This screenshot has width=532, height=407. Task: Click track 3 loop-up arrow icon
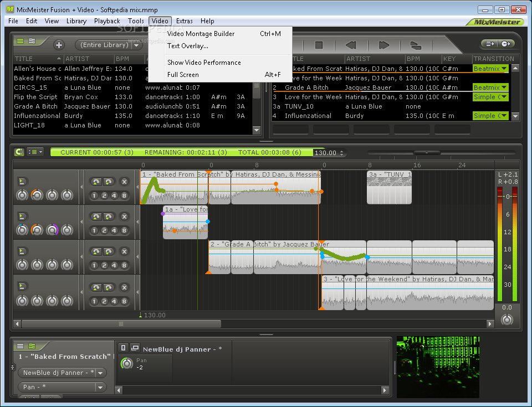point(96,251)
